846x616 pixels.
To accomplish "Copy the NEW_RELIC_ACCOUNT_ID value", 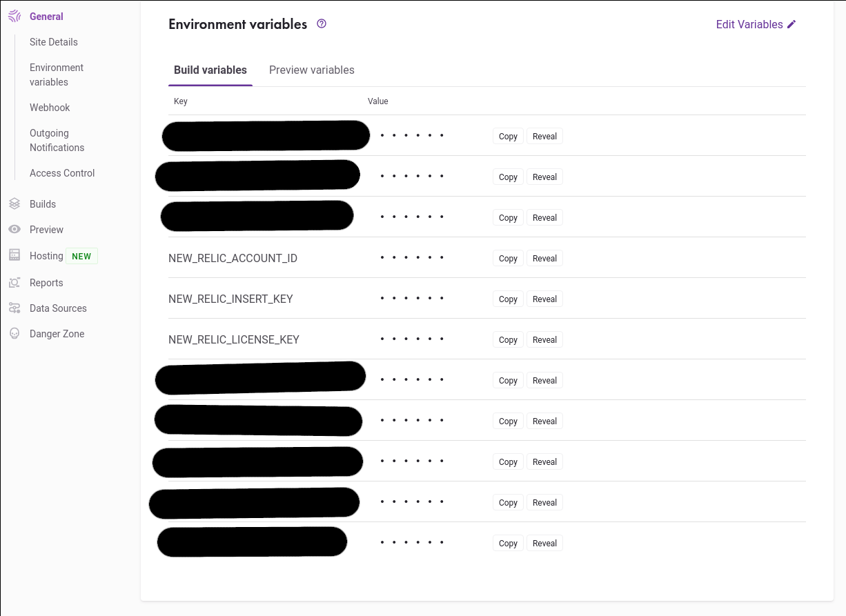I will (508, 259).
